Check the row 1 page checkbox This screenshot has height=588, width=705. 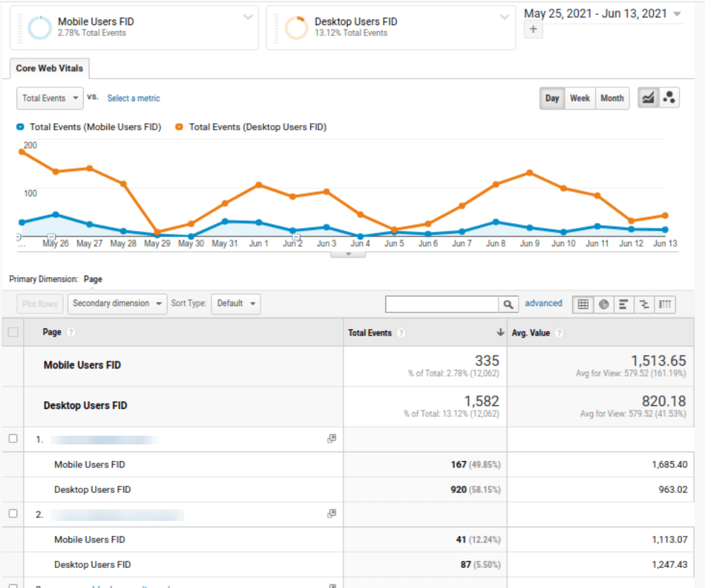coord(13,439)
